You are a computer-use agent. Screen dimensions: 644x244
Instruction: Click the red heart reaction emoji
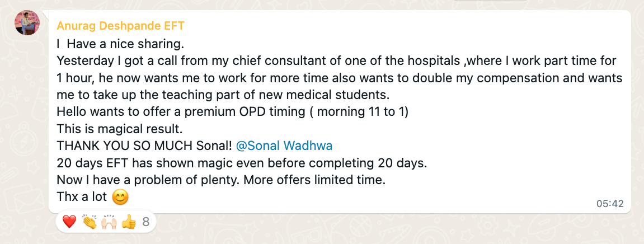tap(69, 222)
